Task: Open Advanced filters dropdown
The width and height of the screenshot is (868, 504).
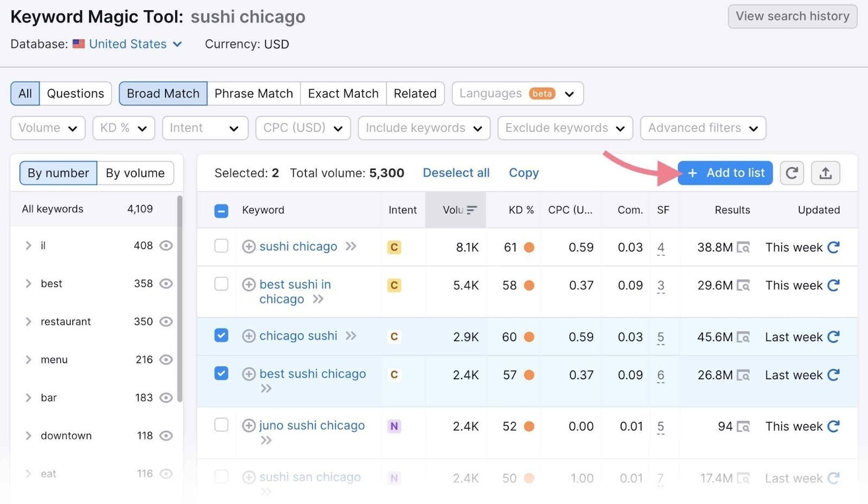Action: (703, 128)
